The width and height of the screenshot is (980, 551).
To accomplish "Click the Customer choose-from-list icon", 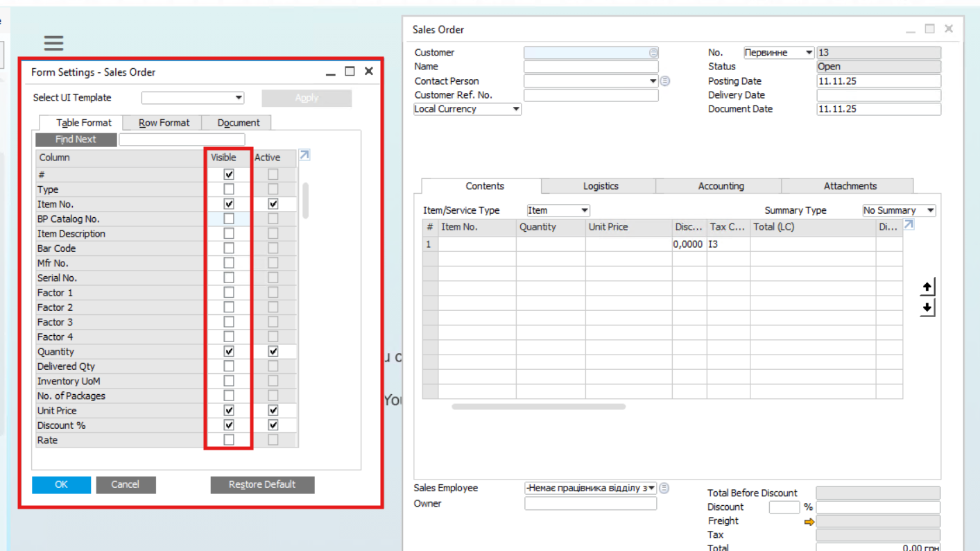I will pos(653,53).
